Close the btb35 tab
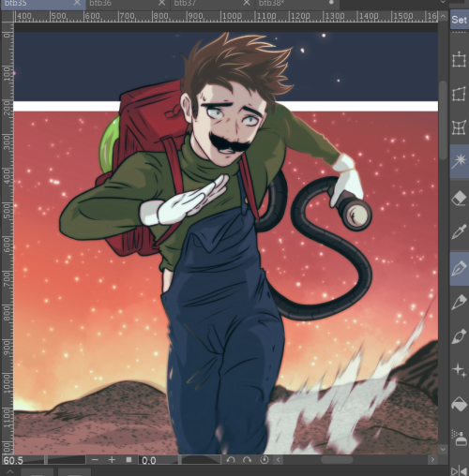This screenshot has width=469, height=476. 77,3
